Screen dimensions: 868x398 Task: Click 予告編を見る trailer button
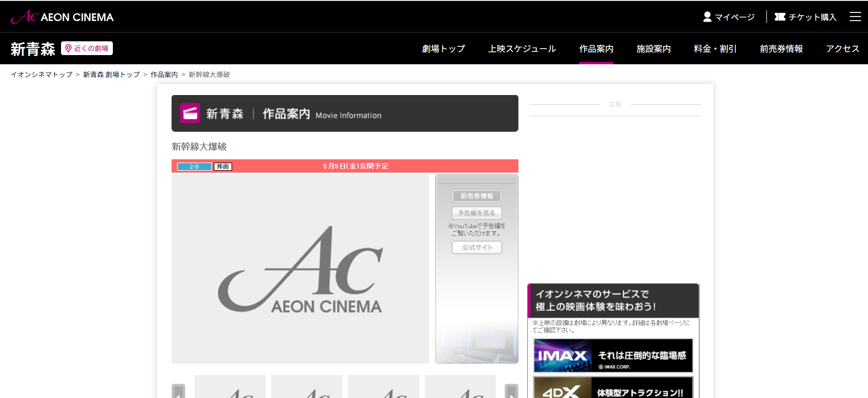click(477, 213)
